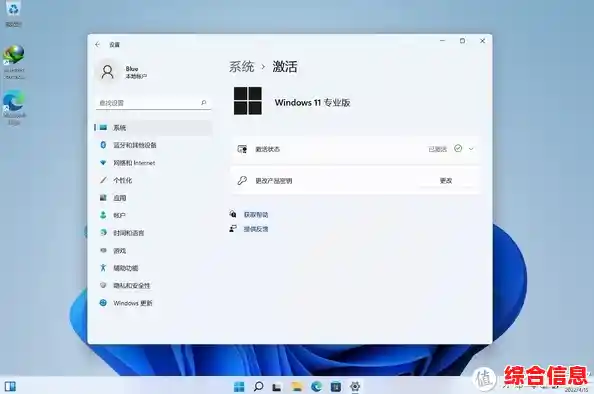Open Microsoft Edge from the taskbar
Viewport: 594px width, 394px height.
[x=316, y=386]
